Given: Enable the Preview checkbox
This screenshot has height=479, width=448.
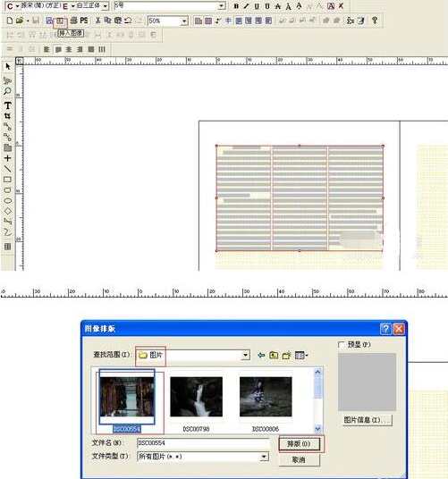Looking at the screenshot, I should [342, 345].
